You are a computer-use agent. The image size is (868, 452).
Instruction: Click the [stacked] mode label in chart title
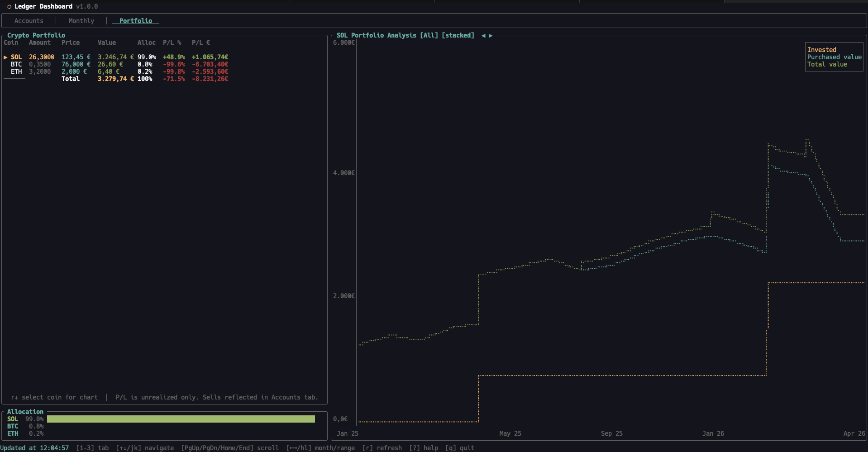pos(458,35)
